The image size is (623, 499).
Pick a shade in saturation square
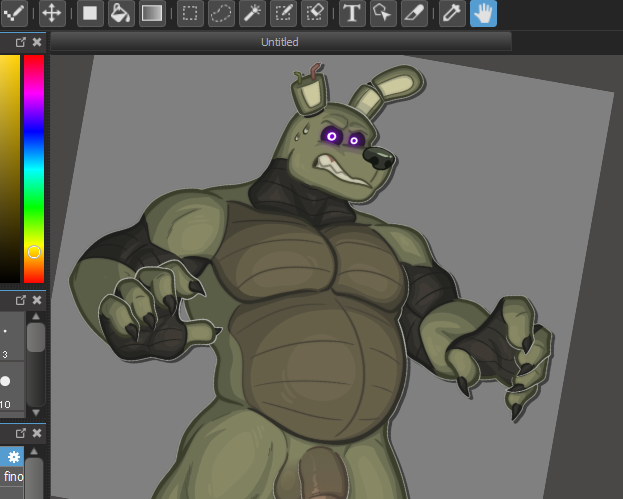(x=10, y=169)
